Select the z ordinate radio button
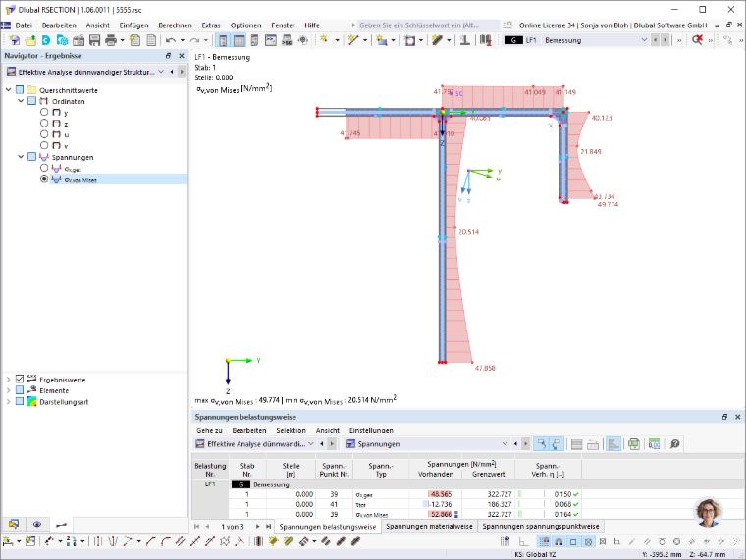Viewport: 746px width, 560px height. coord(44,124)
